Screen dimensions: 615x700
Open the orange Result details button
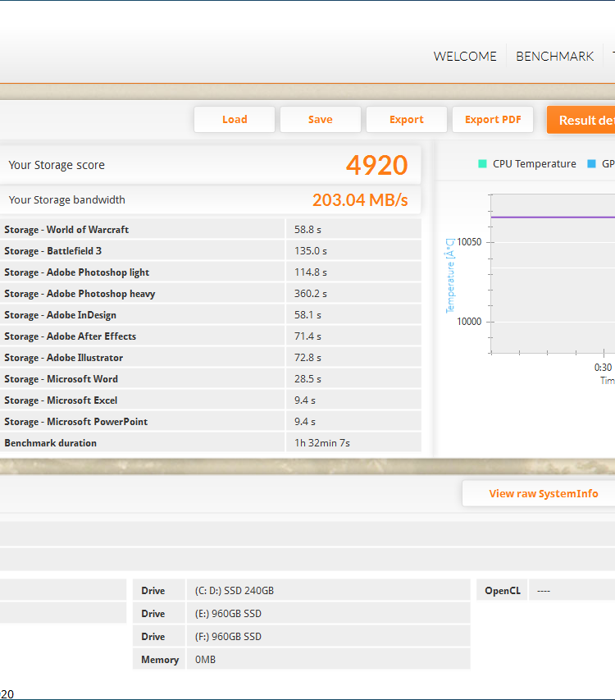pyautogui.click(x=584, y=121)
